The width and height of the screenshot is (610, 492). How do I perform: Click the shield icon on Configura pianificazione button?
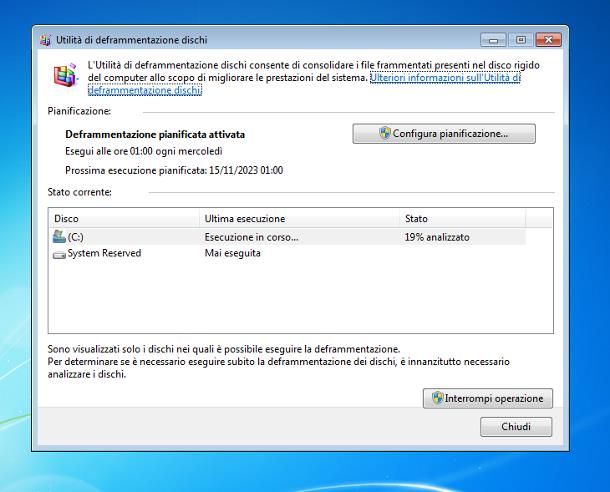(x=384, y=133)
